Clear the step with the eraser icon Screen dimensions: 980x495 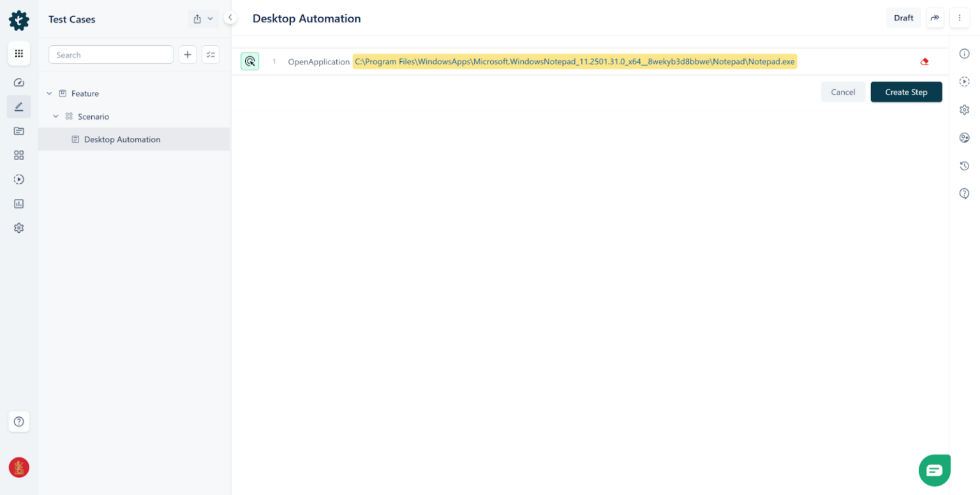[x=924, y=61]
